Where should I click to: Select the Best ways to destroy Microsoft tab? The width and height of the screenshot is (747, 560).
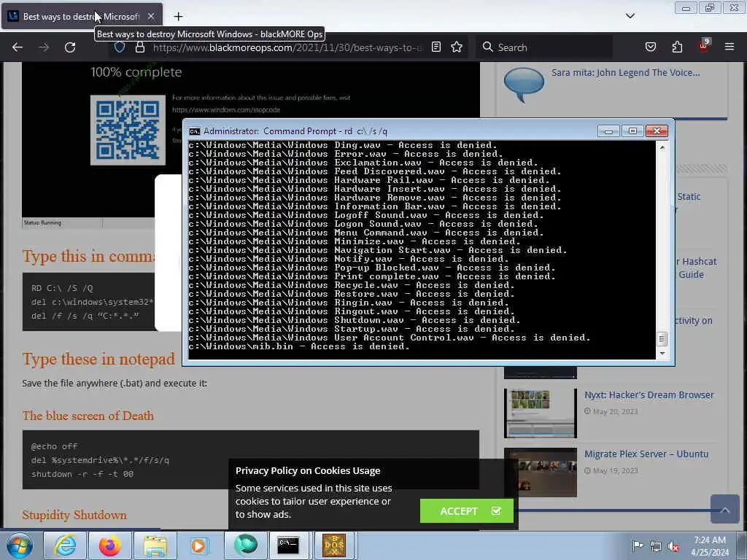(x=82, y=16)
